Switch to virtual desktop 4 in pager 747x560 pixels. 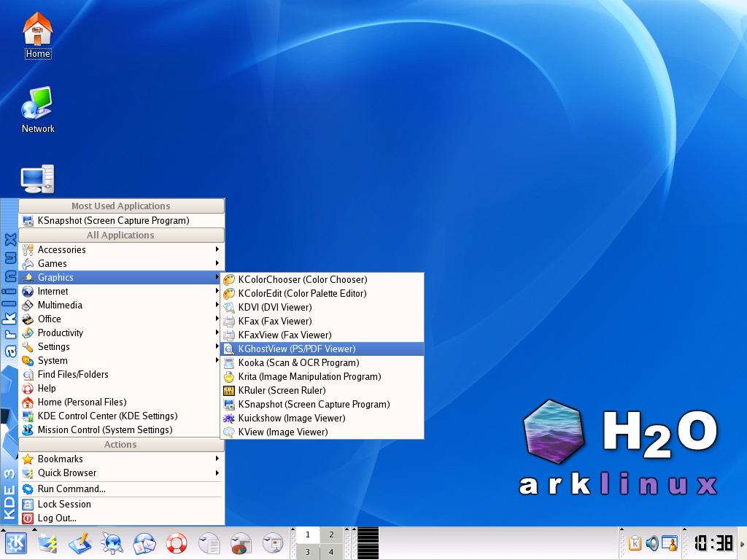tap(331, 551)
